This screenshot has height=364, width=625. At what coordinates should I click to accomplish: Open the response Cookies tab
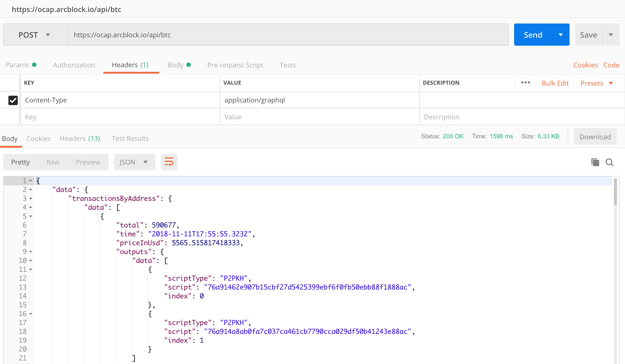[38, 138]
